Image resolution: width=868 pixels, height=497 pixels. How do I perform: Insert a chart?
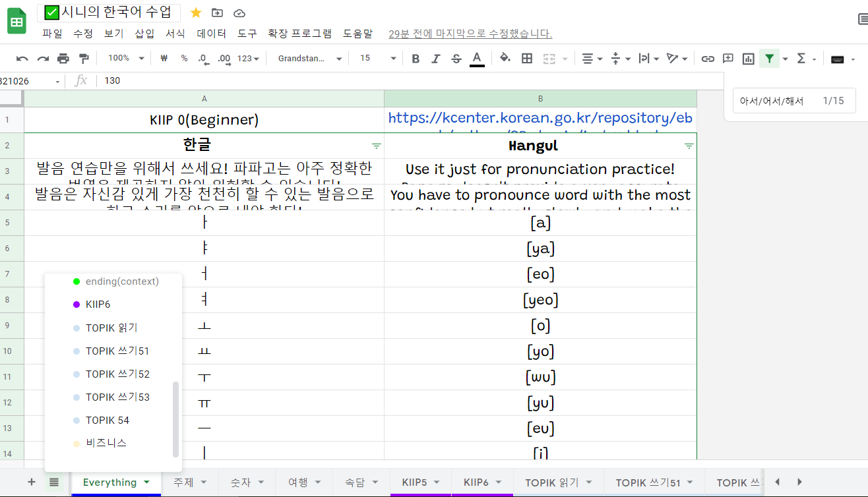click(x=747, y=58)
